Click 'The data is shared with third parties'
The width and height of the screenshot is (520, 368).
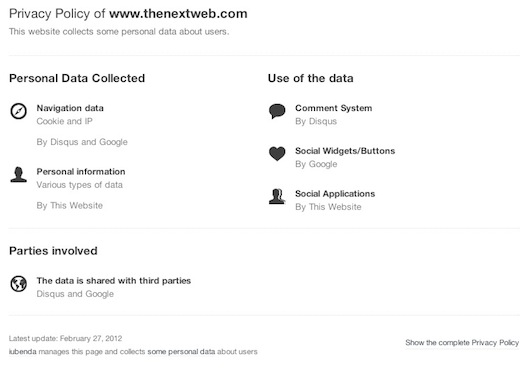114,281
